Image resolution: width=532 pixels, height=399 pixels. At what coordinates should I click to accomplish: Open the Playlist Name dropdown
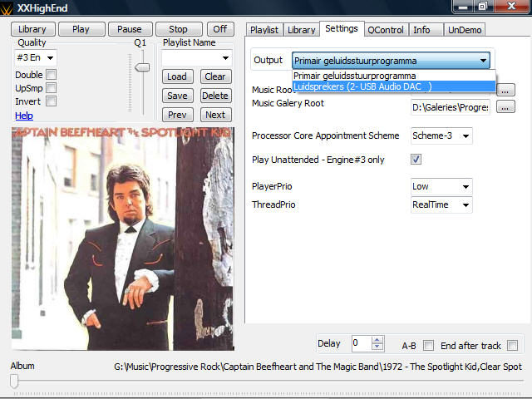point(197,58)
